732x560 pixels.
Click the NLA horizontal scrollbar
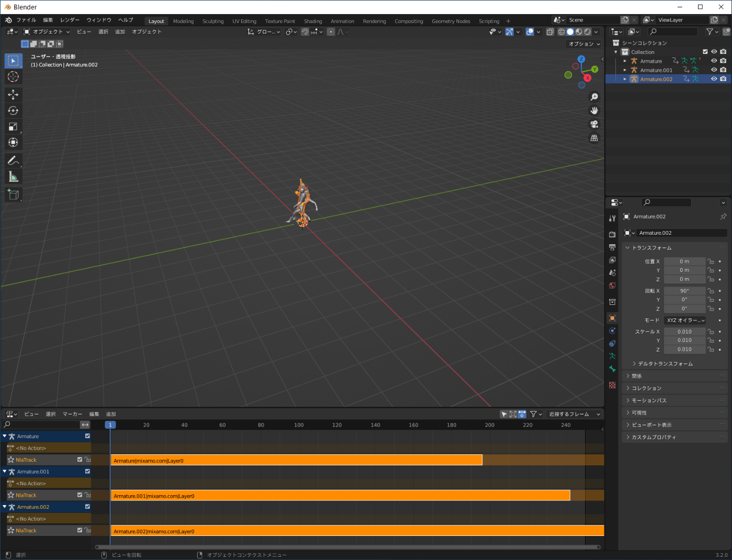(348, 547)
